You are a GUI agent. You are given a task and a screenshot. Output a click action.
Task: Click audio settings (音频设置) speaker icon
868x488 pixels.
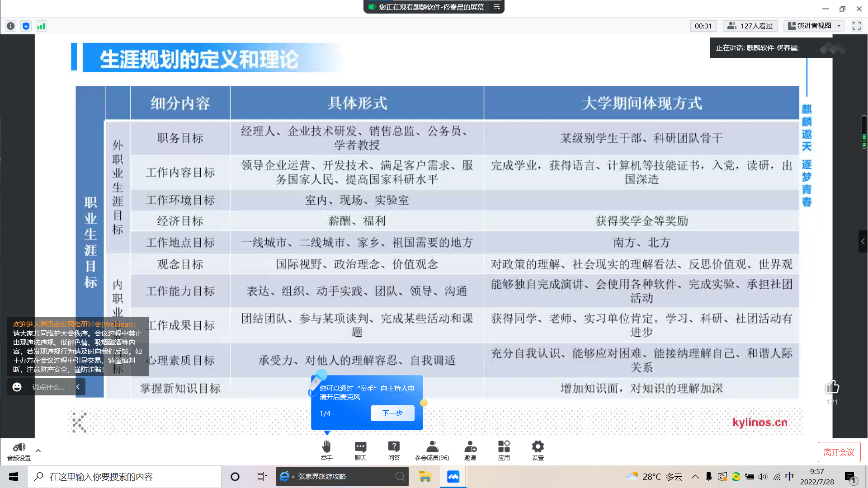(19, 448)
